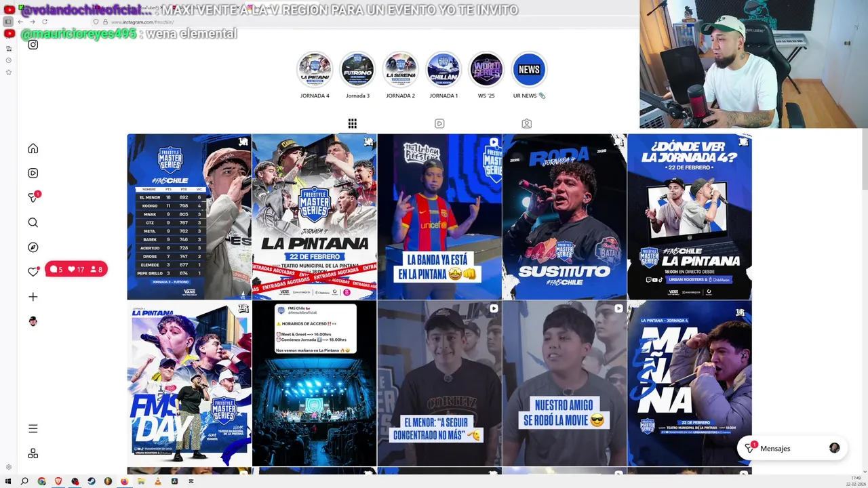Open Notifications heart icon in sidebar
The width and height of the screenshot is (868, 488).
pos(33,272)
